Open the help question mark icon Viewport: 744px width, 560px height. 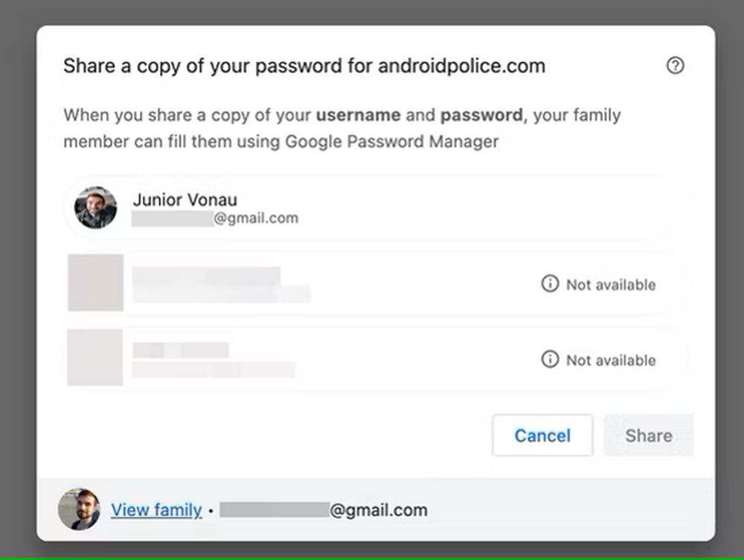[x=675, y=66]
